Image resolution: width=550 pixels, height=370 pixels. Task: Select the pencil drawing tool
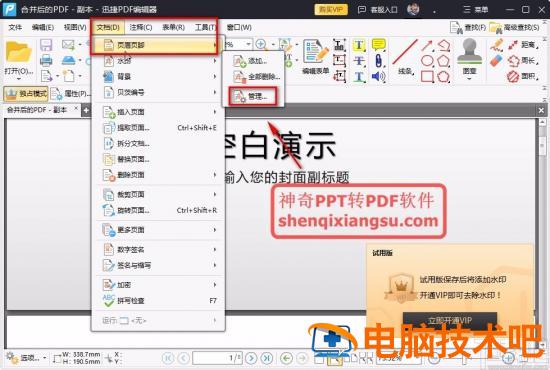496,45
